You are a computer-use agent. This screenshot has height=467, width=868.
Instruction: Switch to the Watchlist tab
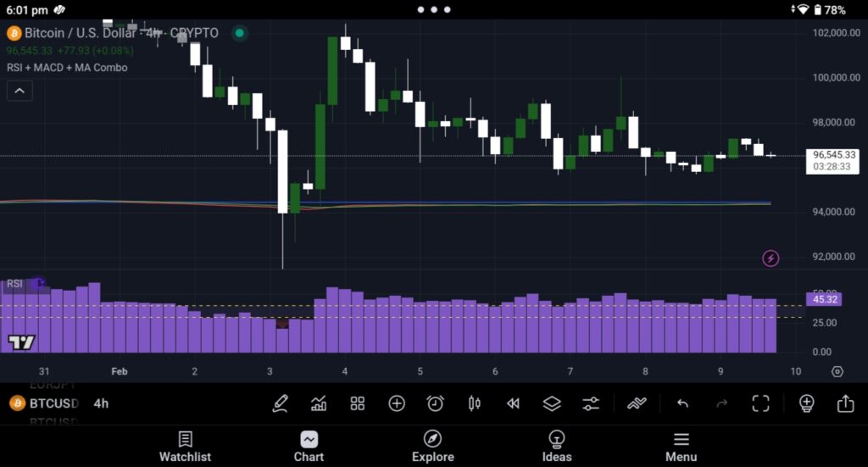[185, 447]
